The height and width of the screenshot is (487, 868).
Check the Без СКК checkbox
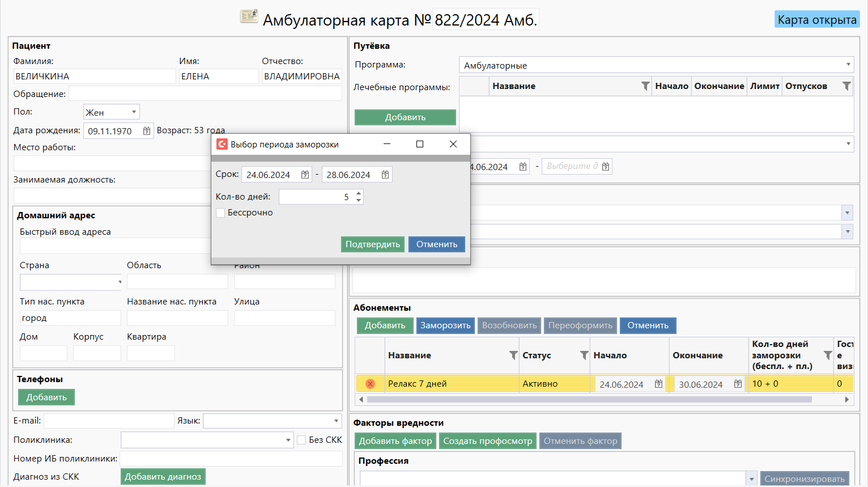click(x=301, y=440)
